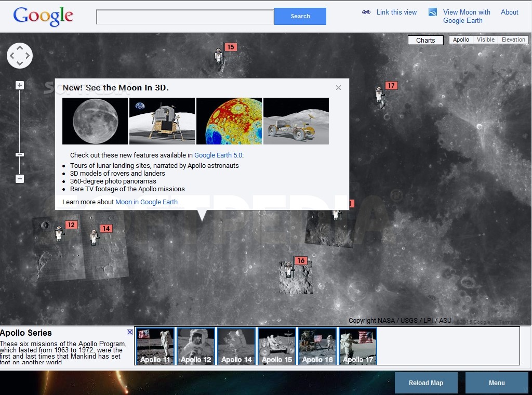Click '360-degree photo panoramas' bullet text

(x=113, y=181)
